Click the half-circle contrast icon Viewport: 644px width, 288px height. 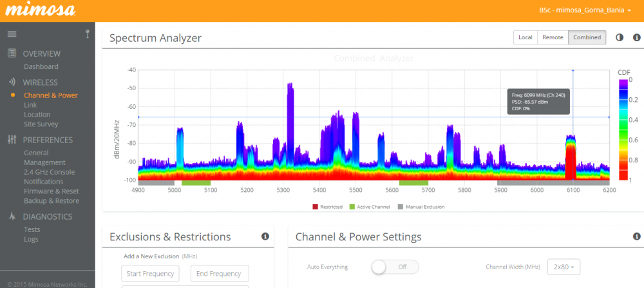click(x=619, y=37)
